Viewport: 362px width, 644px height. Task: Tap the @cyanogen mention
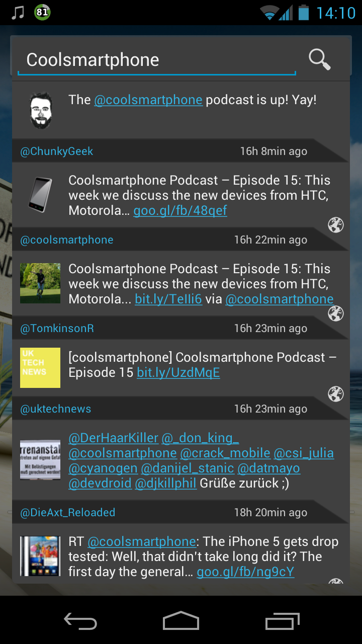[103, 468]
